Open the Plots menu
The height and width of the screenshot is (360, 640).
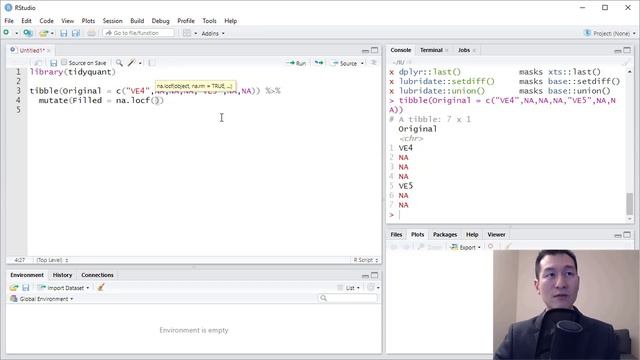coord(88,21)
